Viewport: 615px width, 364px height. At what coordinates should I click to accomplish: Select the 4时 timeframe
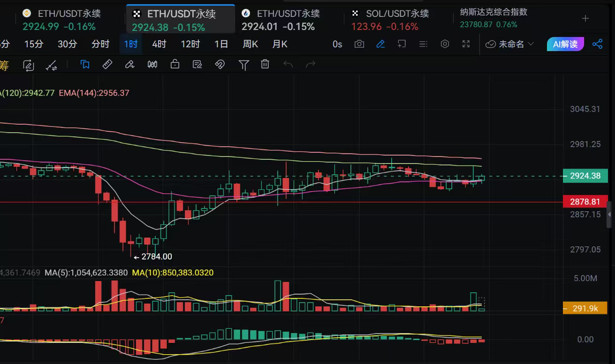[159, 44]
